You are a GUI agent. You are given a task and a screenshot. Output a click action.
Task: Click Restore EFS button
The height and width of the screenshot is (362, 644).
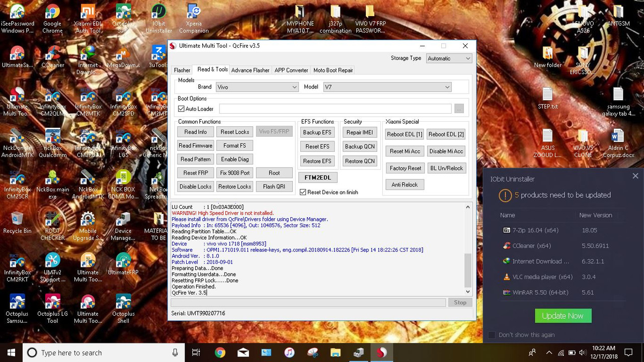click(317, 161)
